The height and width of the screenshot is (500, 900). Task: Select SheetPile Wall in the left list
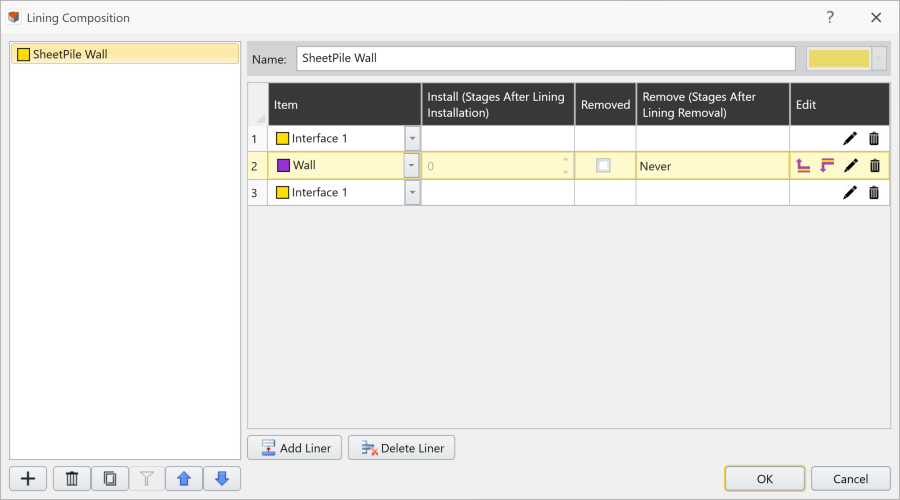[125, 54]
